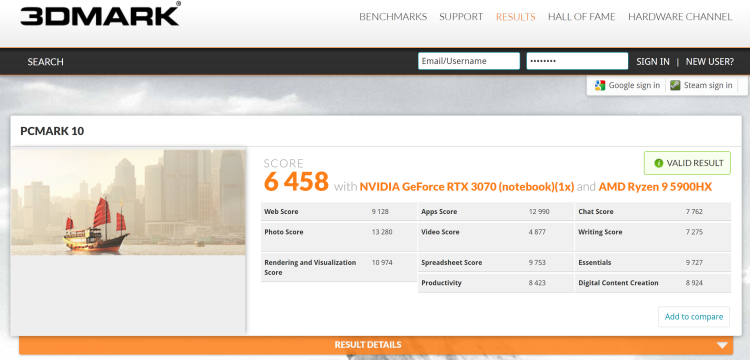Click Google sign in text

pos(634,86)
